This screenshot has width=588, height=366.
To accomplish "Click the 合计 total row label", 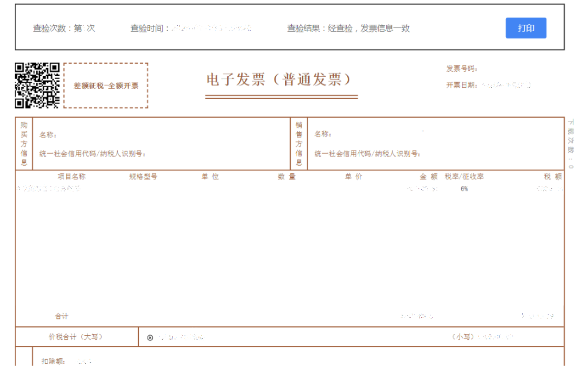I will point(62,316).
